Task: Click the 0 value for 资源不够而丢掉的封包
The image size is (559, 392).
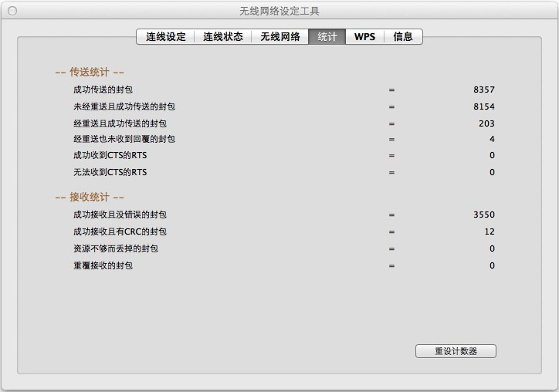Action: tap(492, 248)
